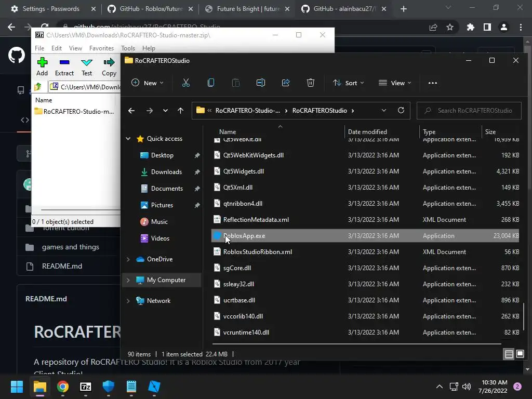Switch to Settings - Passwords tab
Image resolution: width=532 pixels, height=399 pixels.
50,9
